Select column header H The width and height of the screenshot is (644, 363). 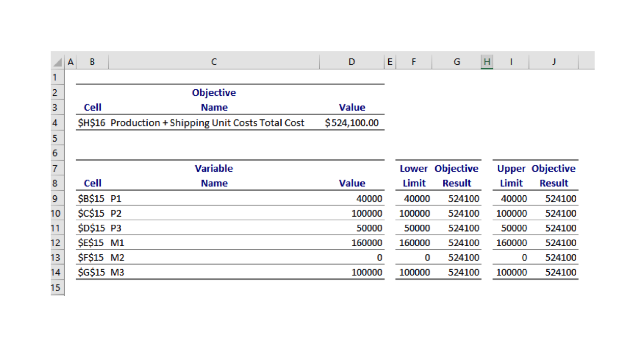487,61
